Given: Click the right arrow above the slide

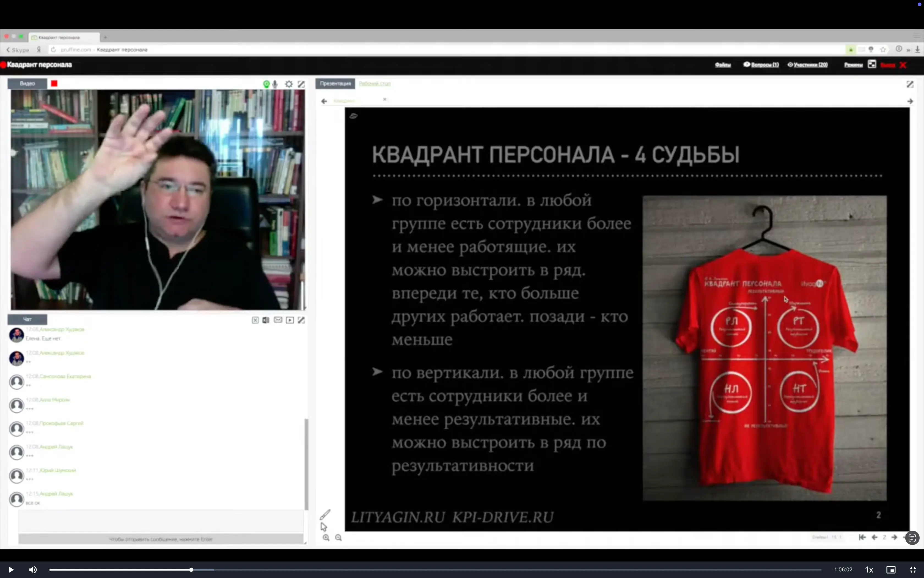Looking at the screenshot, I should click(910, 101).
